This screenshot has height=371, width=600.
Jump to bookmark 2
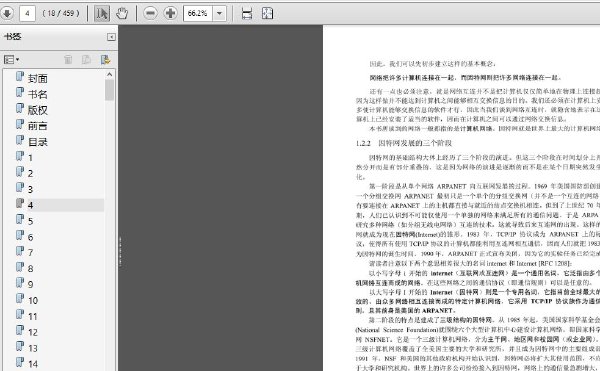click(x=30, y=174)
